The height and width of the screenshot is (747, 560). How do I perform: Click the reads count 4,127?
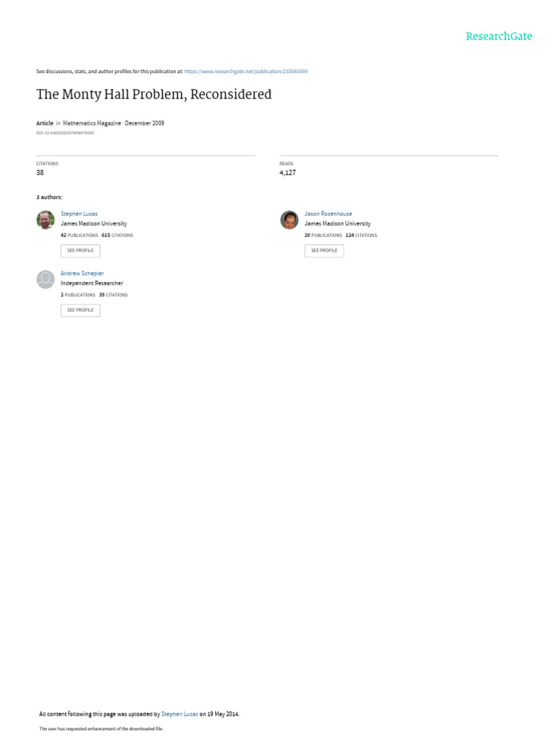click(x=287, y=172)
